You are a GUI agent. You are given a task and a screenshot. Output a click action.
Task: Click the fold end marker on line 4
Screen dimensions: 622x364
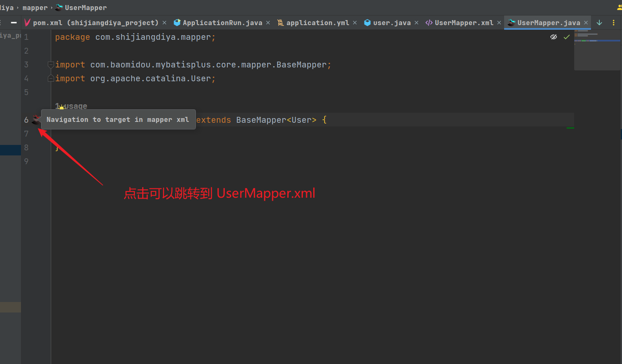[51, 78]
